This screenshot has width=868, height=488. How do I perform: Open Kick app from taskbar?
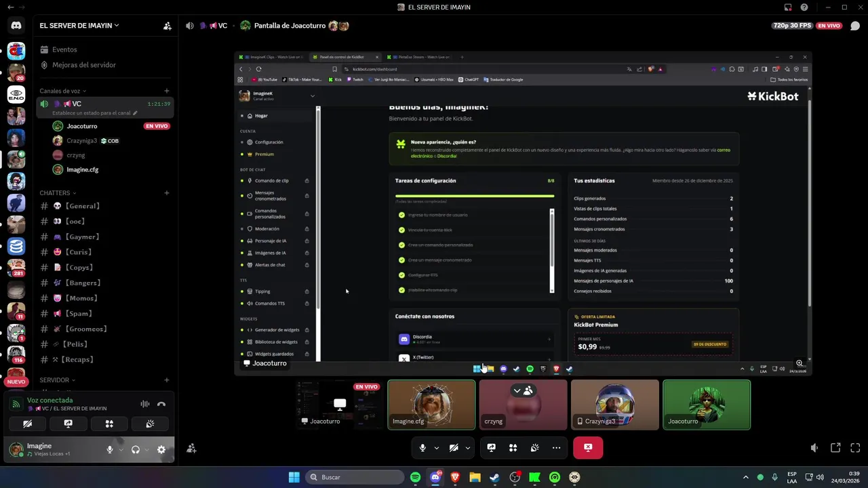534,477
